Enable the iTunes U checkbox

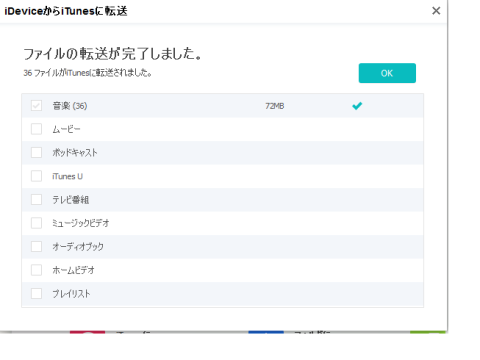coord(36,176)
